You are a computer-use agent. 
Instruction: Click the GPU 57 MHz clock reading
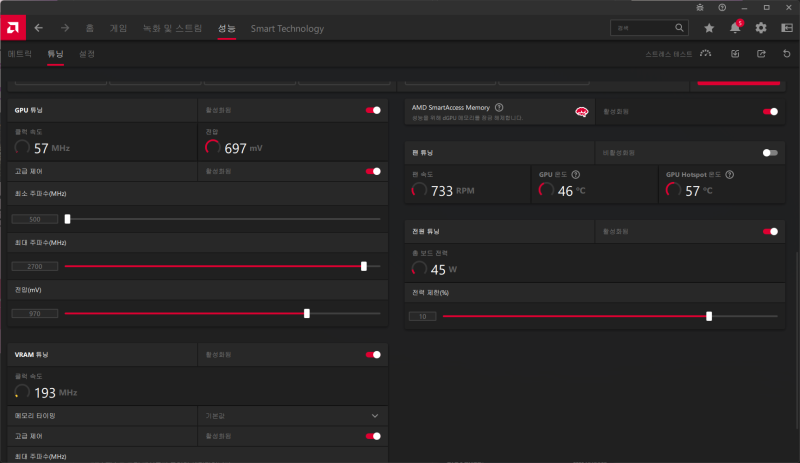(x=52, y=149)
